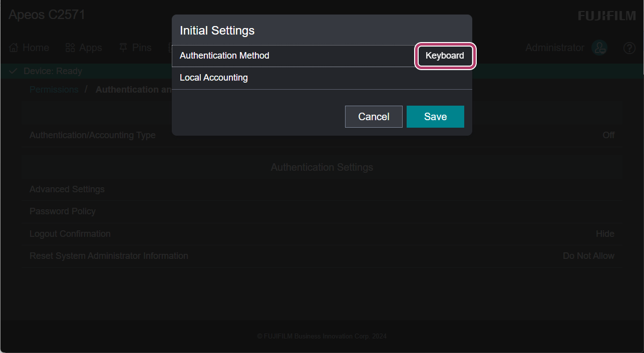Select the Local Accounting row
The image size is (644, 353).
tap(322, 78)
